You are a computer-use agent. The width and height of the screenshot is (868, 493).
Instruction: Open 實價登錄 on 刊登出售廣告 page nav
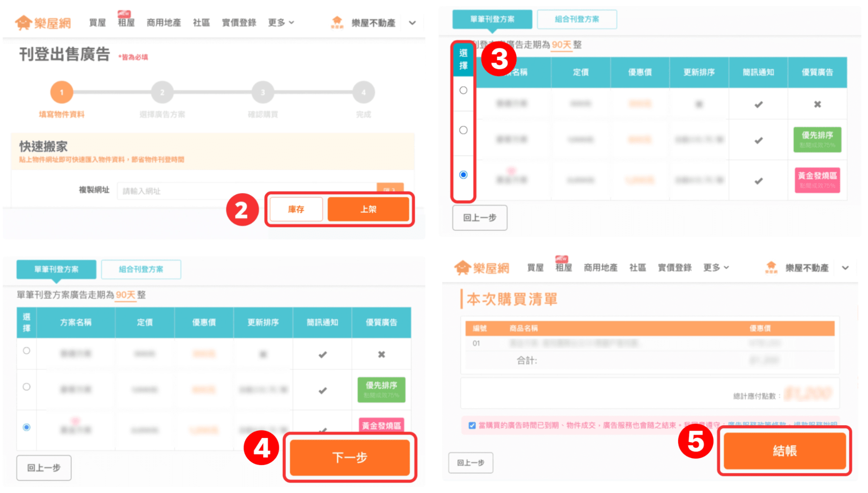239,23
